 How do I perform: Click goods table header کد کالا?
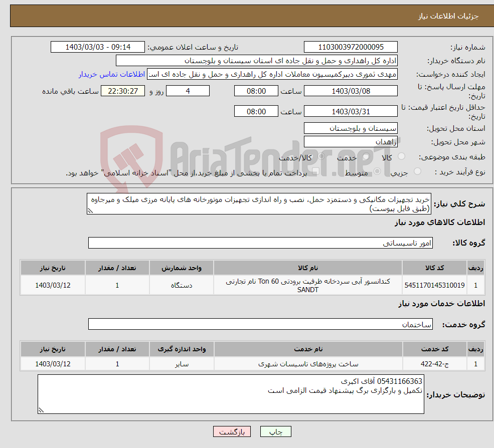[434, 268]
